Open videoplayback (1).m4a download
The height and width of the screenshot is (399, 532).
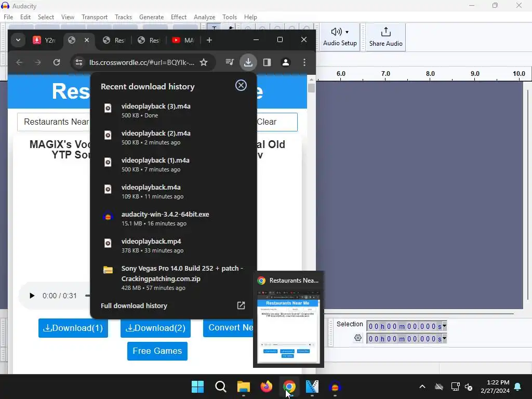tap(173, 165)
